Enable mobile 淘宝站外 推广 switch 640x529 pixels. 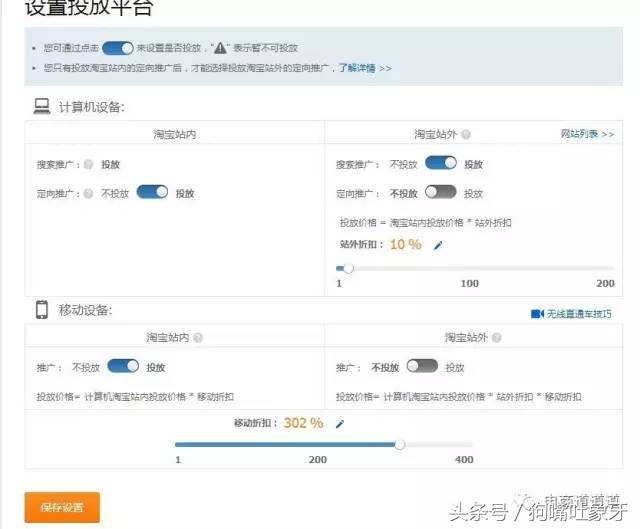click(422, 366)
